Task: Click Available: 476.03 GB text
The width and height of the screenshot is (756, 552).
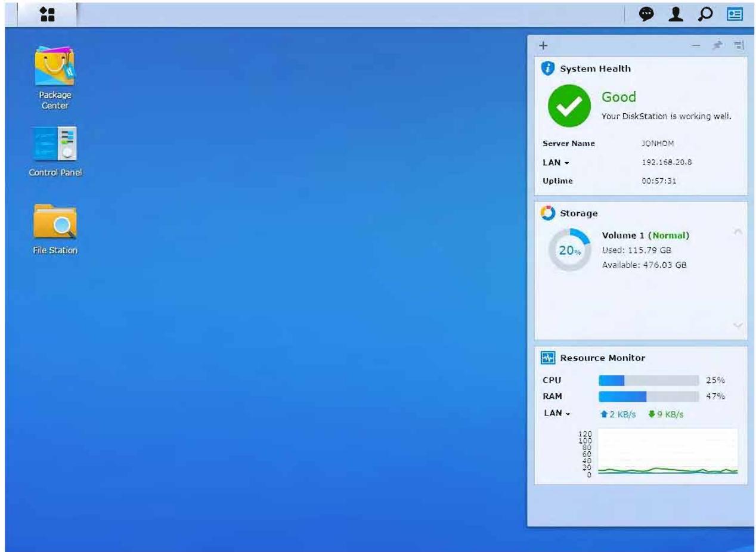Action: click(x=645, y=265)
